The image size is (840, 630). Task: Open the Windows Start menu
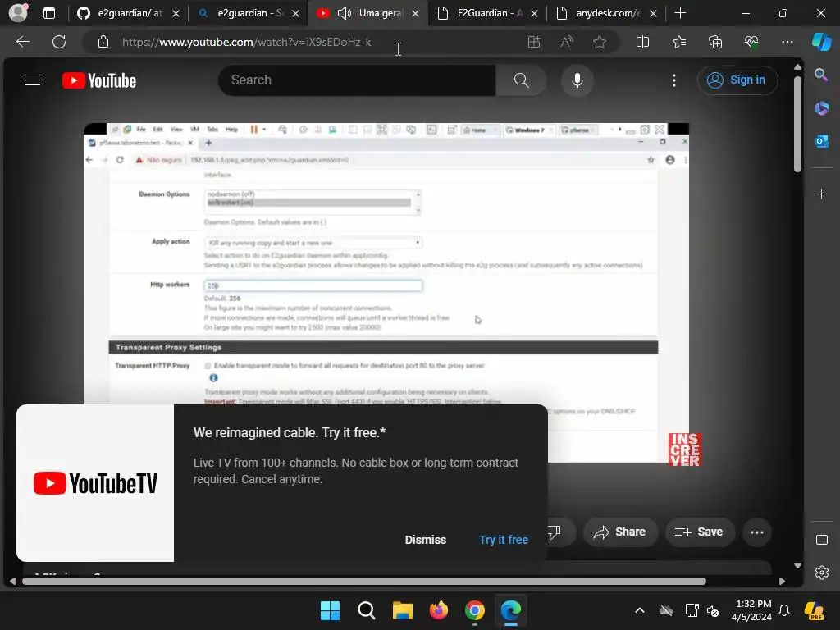330,610
